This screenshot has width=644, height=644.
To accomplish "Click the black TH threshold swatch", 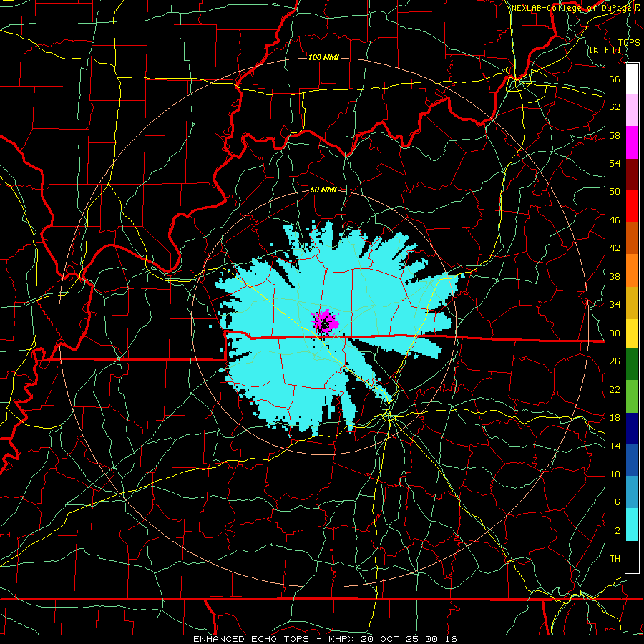I will (632, 557).
